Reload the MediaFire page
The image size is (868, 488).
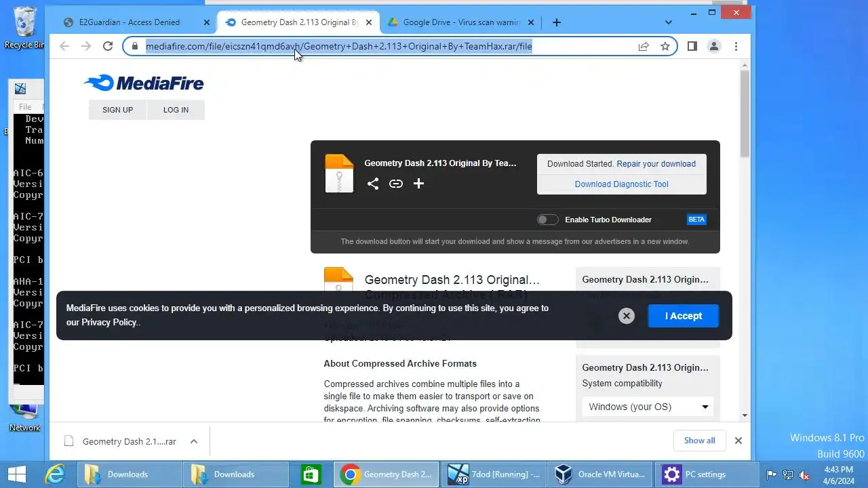click(108, 46)
